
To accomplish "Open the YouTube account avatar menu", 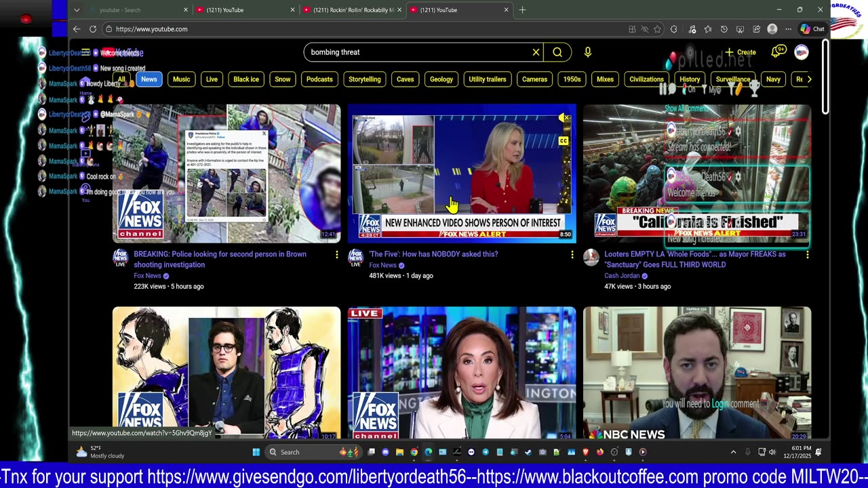I will point(802,52).
